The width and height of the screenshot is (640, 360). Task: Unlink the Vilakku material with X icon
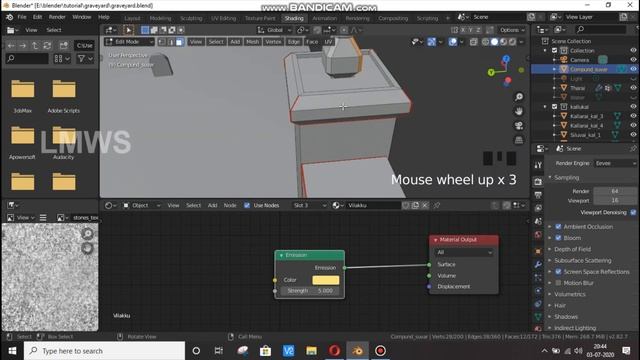425,205
